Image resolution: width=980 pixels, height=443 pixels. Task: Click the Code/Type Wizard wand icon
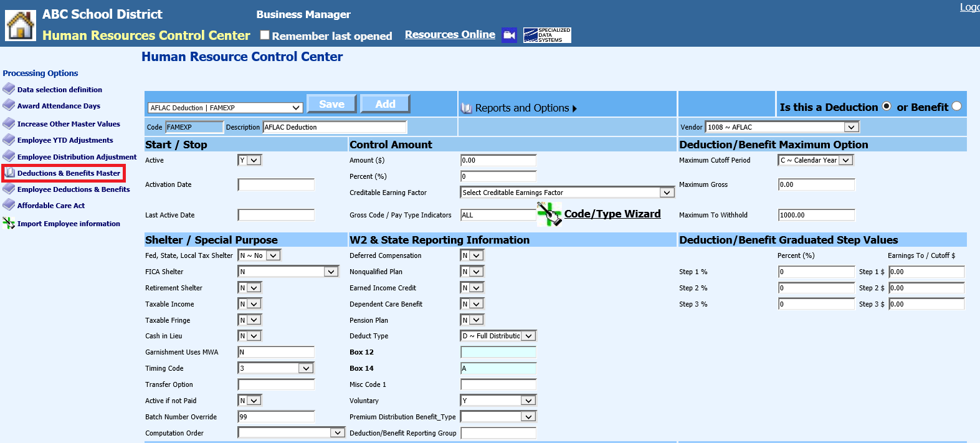point(549,214)
